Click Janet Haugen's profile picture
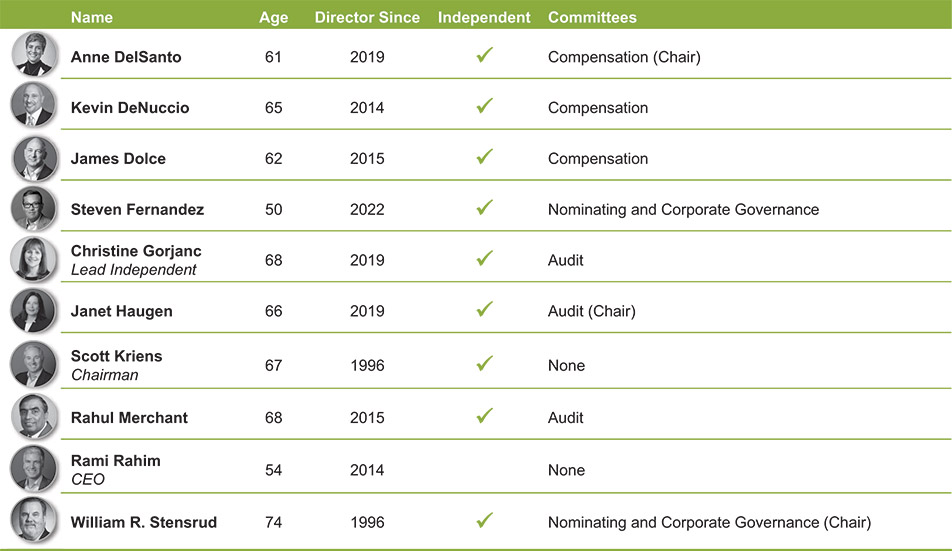The image size is (952, 551). pos(34,311)
